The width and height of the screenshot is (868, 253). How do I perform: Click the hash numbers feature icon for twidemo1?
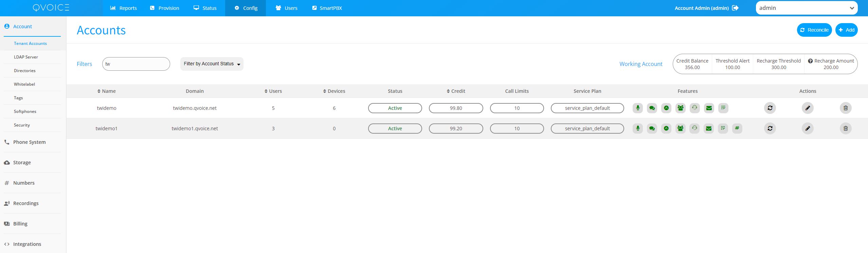pyautogui.click(x=737, y=129)
